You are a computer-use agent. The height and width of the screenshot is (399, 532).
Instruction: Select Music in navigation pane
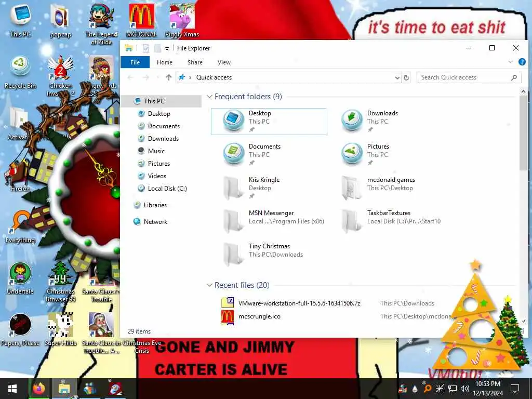161,151
